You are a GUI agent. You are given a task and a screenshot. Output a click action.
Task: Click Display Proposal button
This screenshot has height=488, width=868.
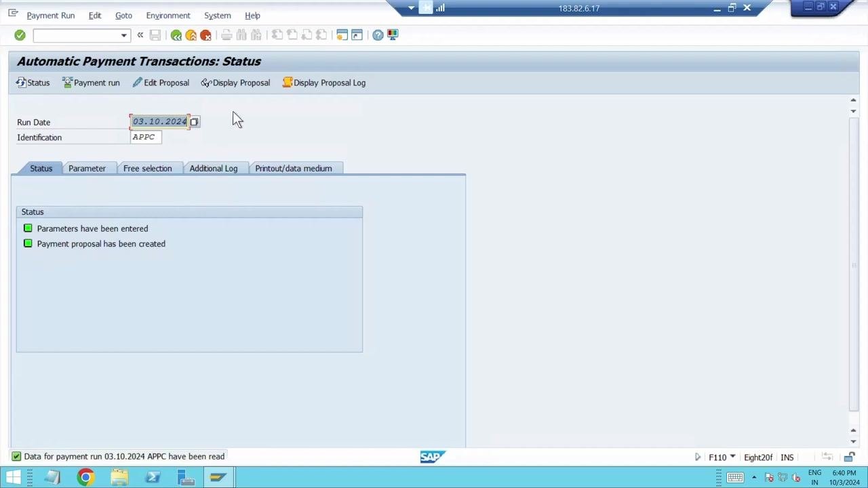pos(235,83)
